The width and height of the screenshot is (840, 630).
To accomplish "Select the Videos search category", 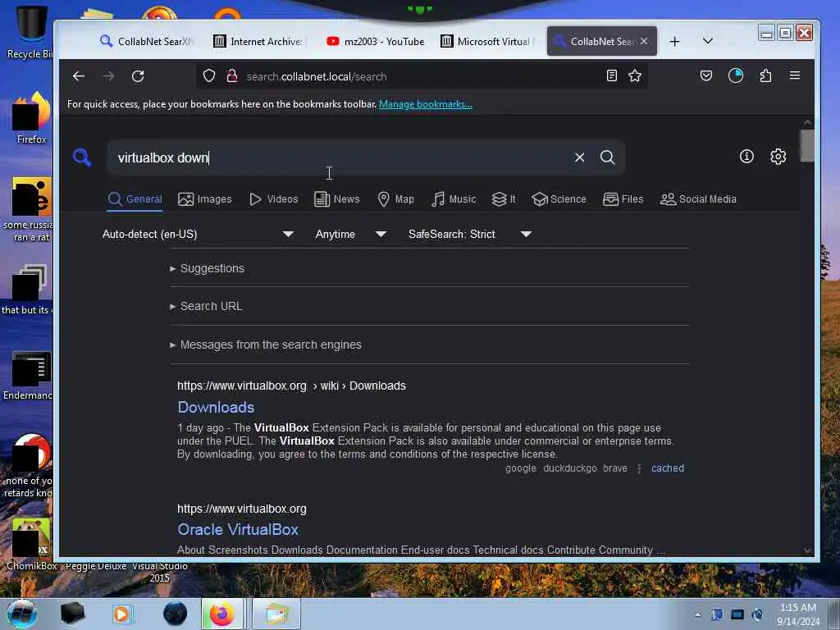I will [x=274, y=199].
